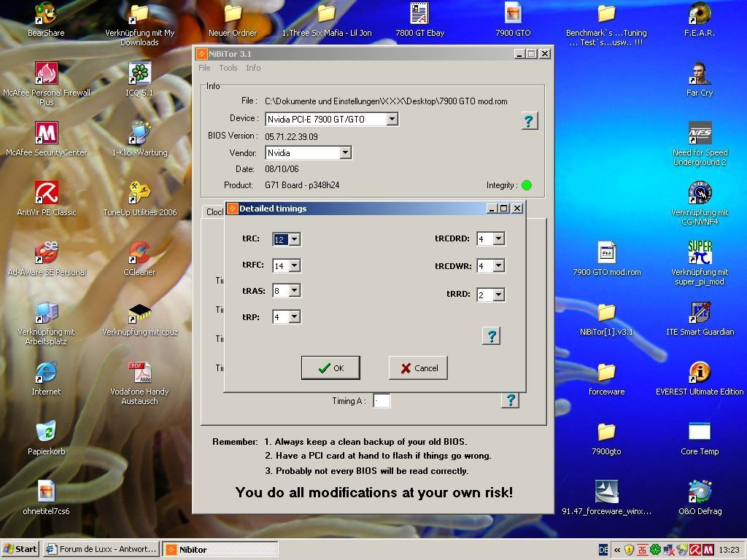Click the system tray clock 13:23
Screen dimensions: 747x560
tap(729, 550)
